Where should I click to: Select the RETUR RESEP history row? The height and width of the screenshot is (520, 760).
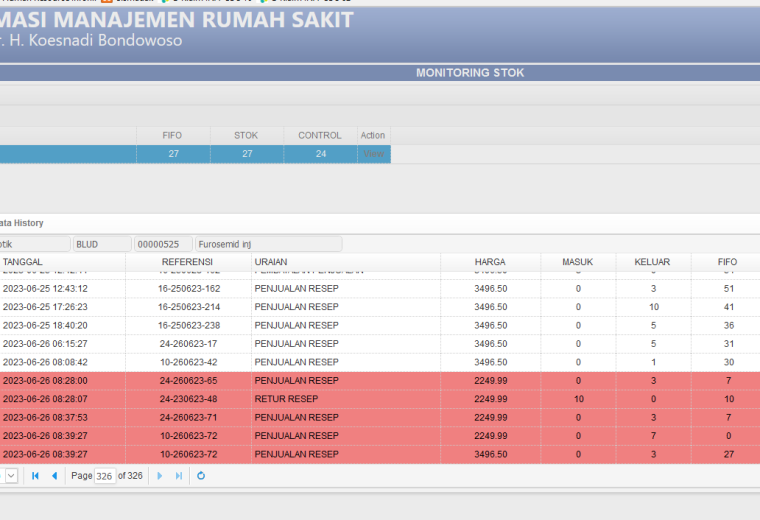pos(380,399)
